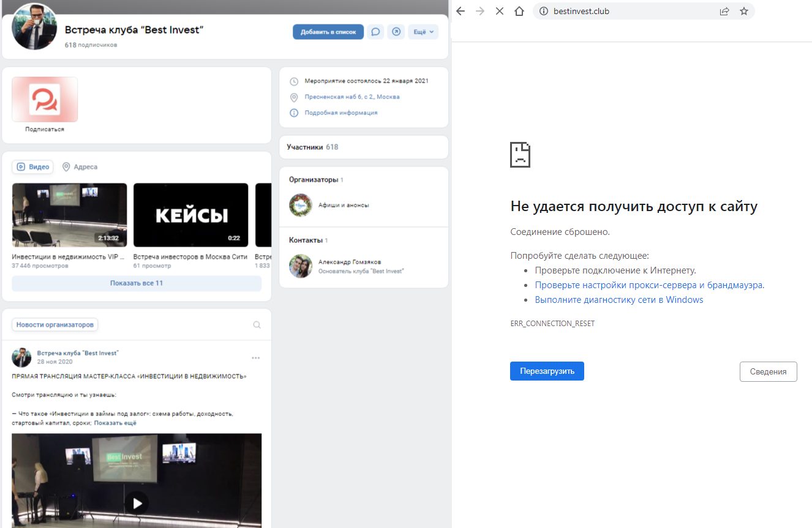Click the browser forward arrow
812x528 pixels.
pos(480,11)
